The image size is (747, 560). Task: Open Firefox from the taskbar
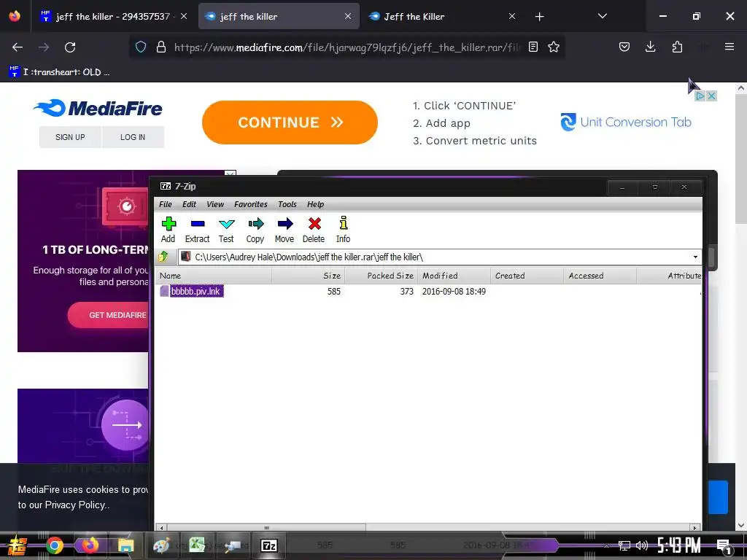pos(90,545)
